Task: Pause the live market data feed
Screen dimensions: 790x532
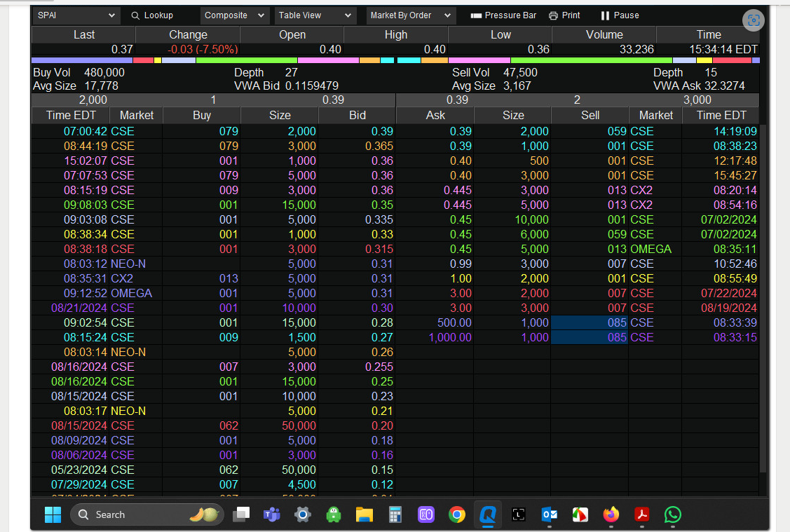Action: pyautogui.click(x=619, y=15)
